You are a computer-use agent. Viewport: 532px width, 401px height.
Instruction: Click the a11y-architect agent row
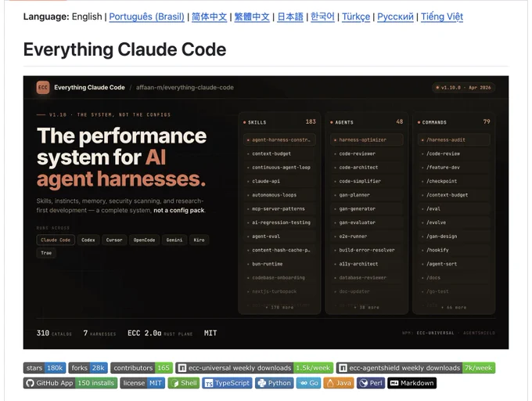[367, 264]
